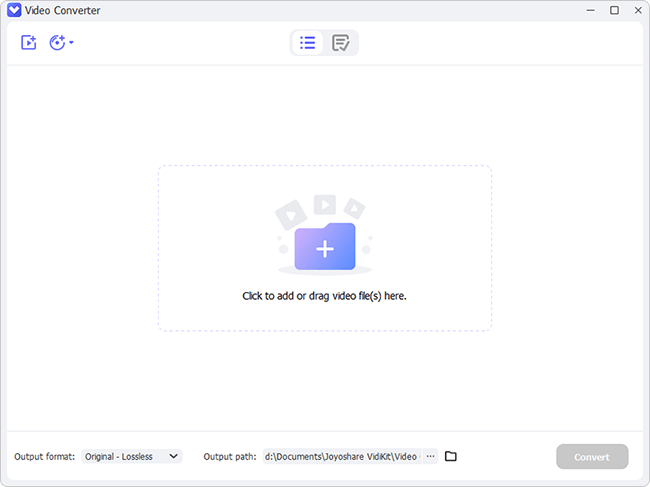Click the Video Converter title bar text
Screen dimensions: 650x487
click(62, 10)
